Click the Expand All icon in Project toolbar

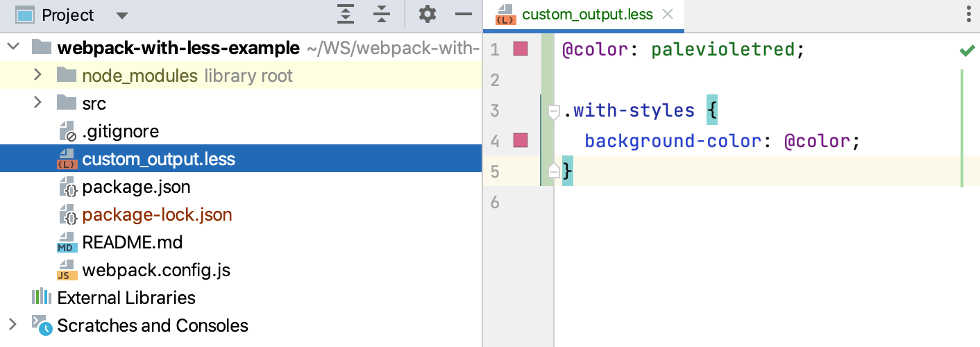pos(346,15)
